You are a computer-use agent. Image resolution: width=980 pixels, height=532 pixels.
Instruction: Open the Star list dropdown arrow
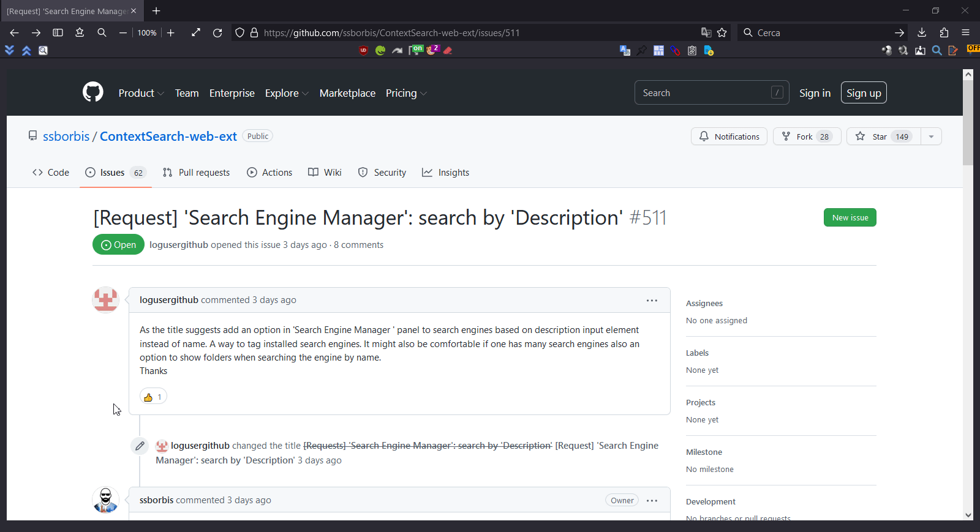931,137
